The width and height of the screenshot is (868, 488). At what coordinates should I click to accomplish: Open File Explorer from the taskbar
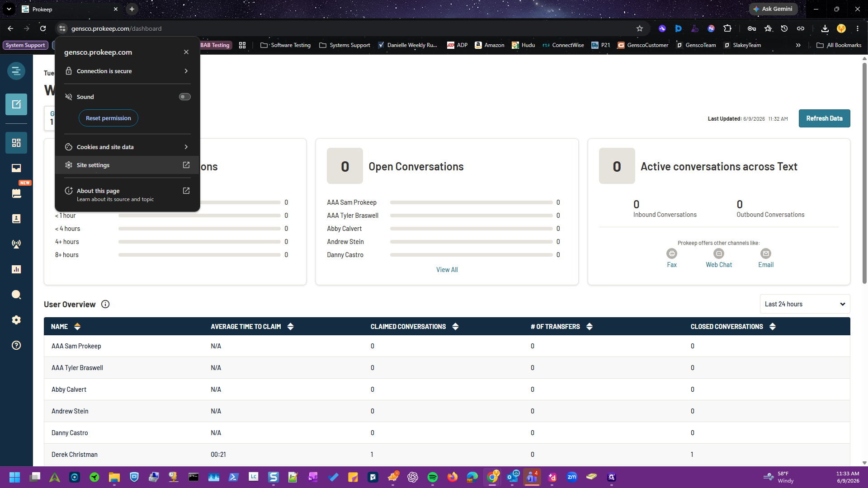[114, 477]
